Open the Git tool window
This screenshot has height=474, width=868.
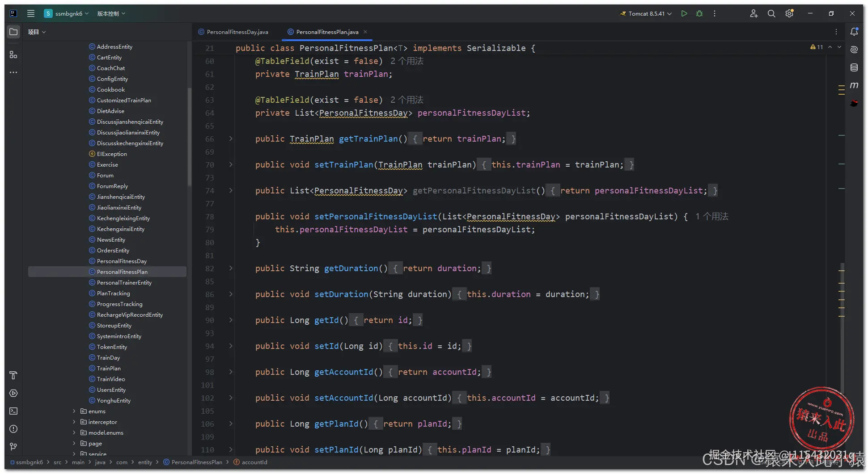13,447
